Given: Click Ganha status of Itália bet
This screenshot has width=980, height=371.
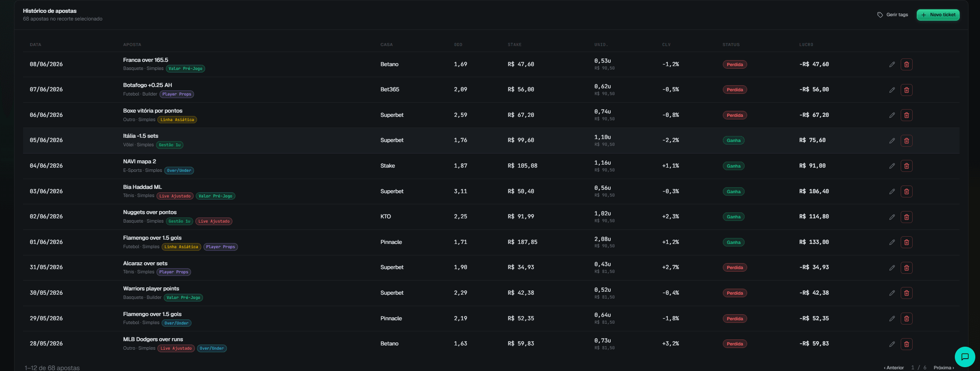Looking at the screenshot, I should point(734,141).
